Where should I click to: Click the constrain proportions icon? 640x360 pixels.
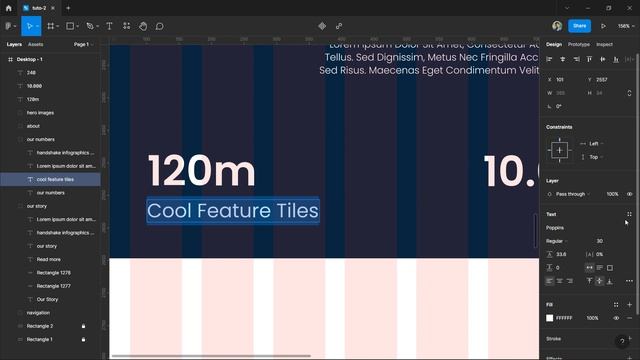tap(629, 93)
